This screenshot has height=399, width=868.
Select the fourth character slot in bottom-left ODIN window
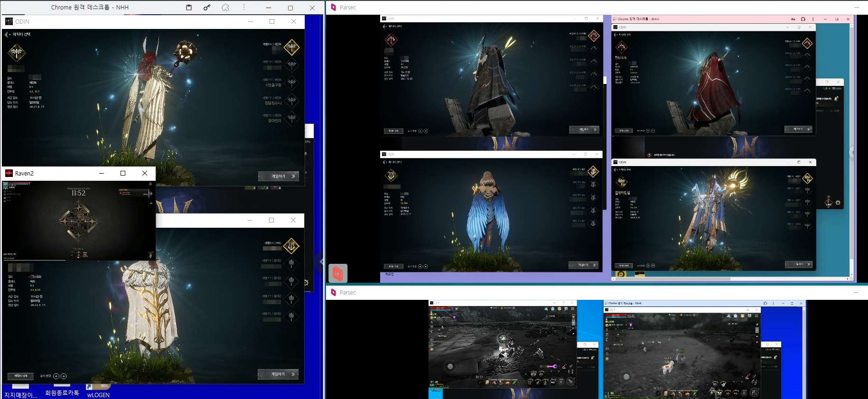point(292,298)
